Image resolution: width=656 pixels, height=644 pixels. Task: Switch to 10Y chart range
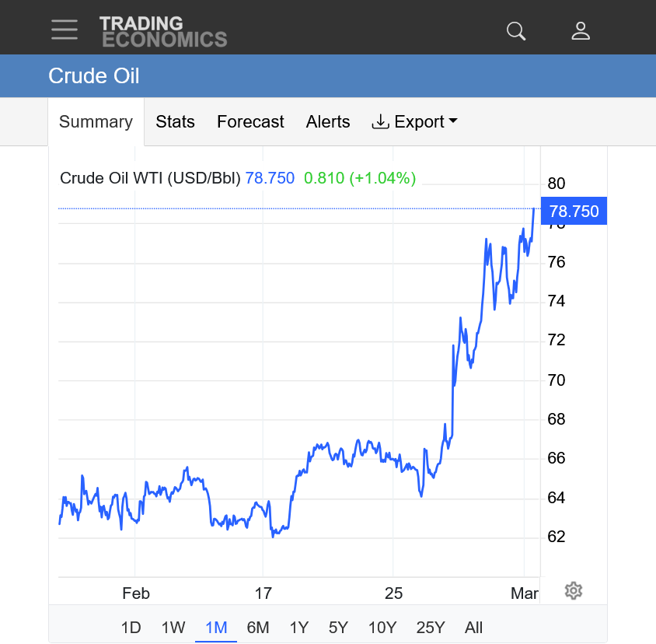click(x=382, y=627)
